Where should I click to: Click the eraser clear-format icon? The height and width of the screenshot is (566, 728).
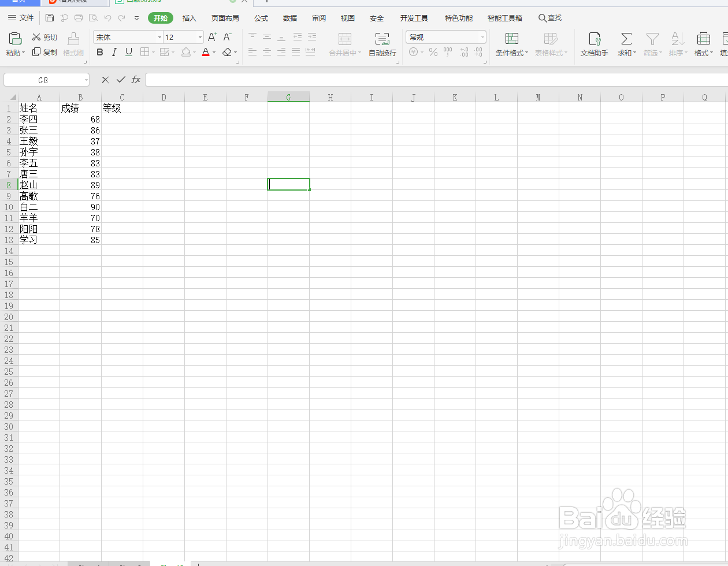227,52
